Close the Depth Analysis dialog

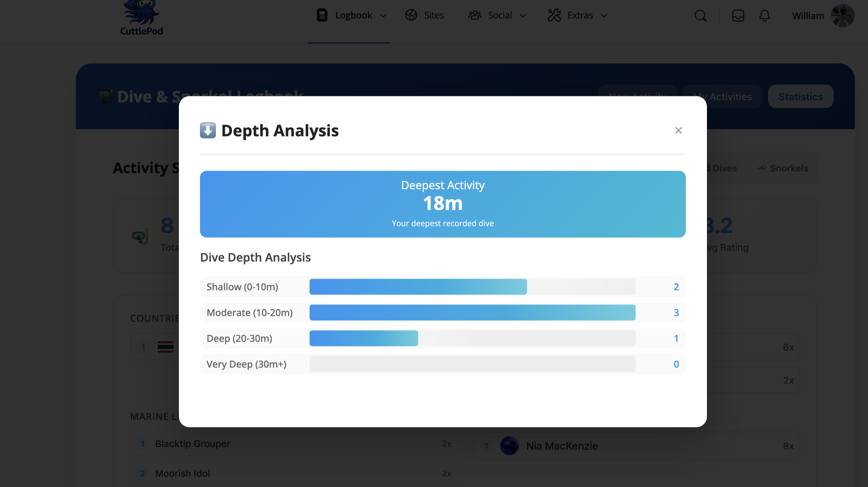tap(678, 131)
